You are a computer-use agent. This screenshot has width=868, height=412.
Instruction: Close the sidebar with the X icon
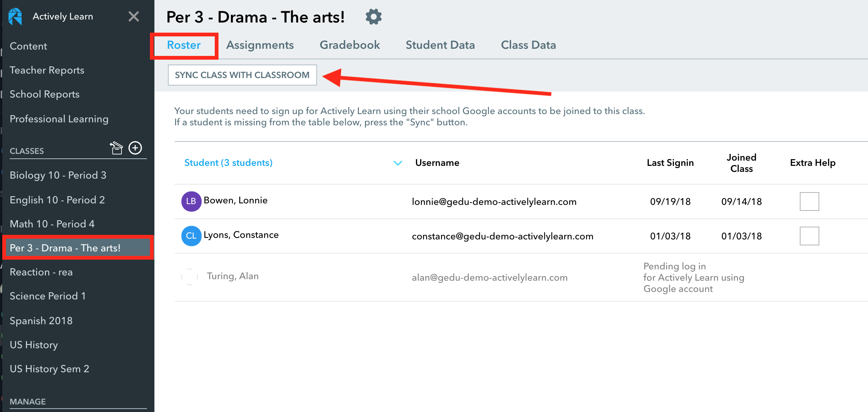pos(134,16)
